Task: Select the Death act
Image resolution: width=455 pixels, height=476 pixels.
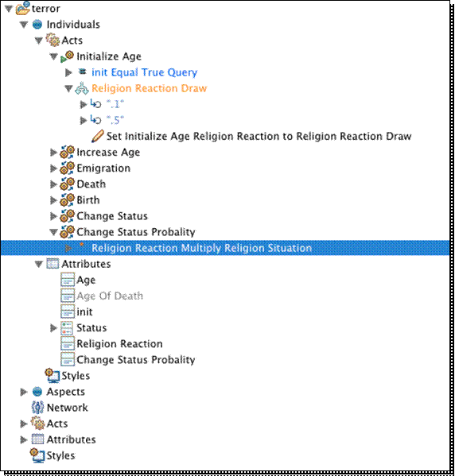Action: pyautogui.click(x=91, y=184)
